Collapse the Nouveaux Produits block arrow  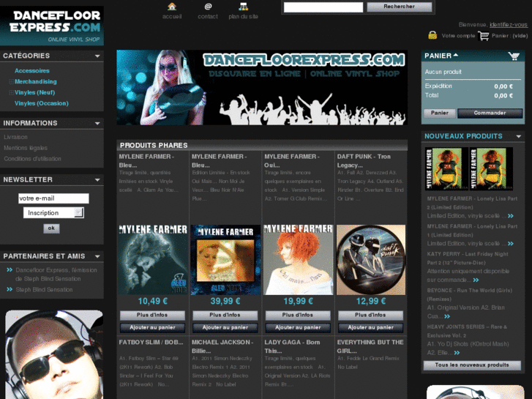point(518,136)
